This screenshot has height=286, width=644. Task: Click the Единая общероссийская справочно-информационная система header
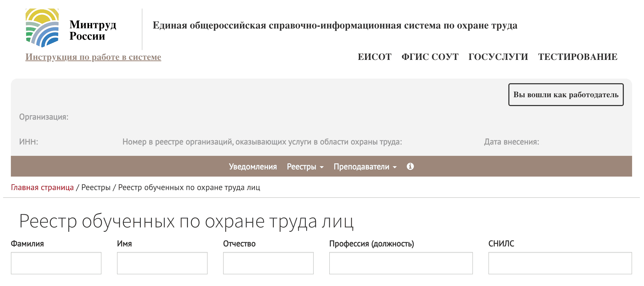coord(335,25)
